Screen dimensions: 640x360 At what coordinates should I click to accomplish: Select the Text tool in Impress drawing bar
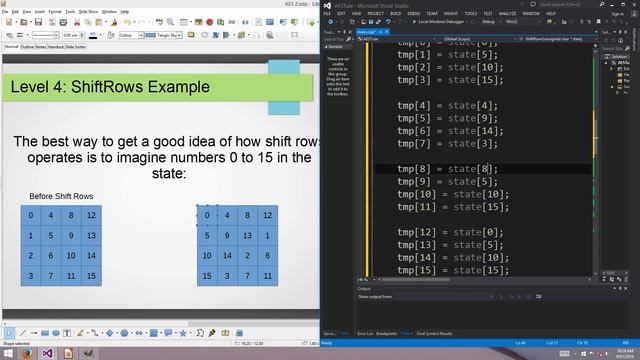click(x=67, y=333)
